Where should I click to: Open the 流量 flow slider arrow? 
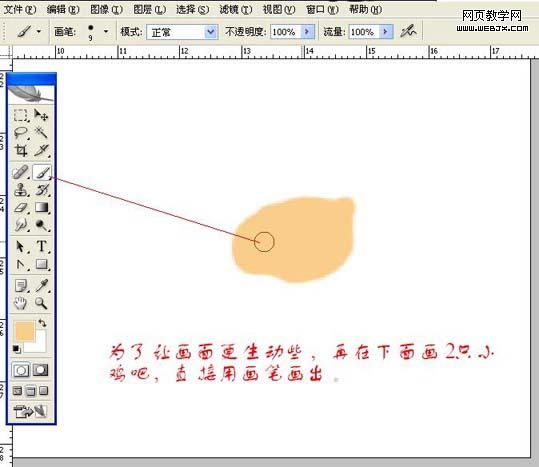click(x=386, y=32)
